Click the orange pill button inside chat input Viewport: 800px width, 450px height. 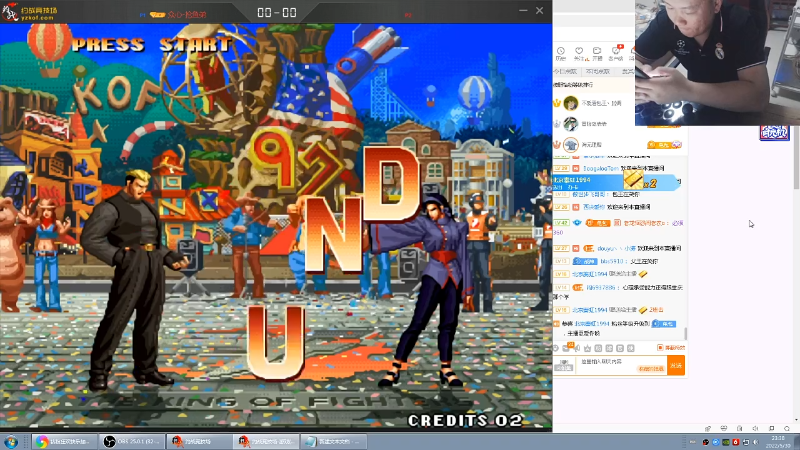click(x=651, y=368)
